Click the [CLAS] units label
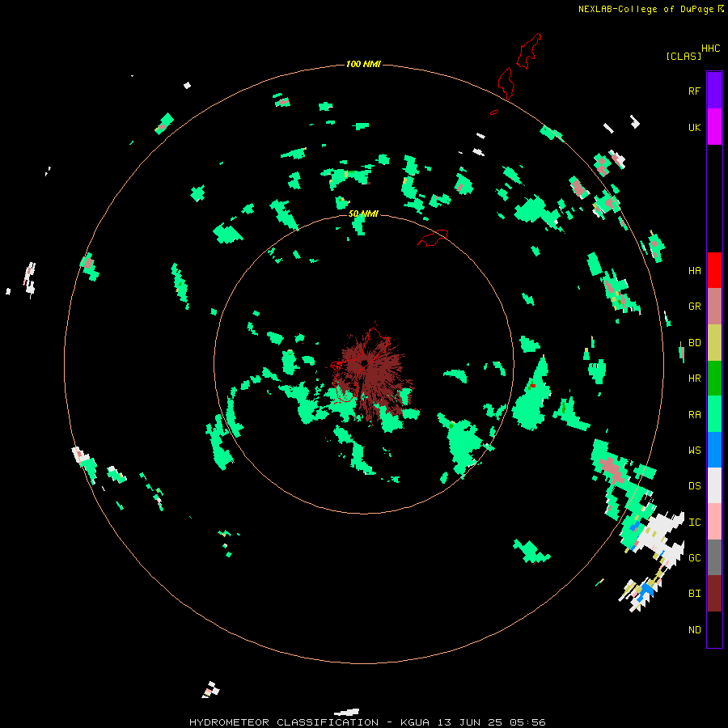The height and width of the screenshot is (728, 728). point(684,56)
